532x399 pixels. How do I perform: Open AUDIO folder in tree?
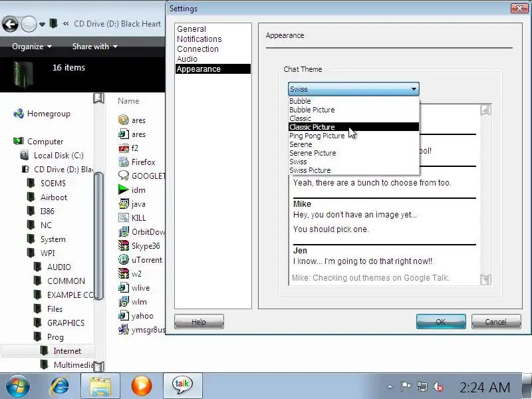tap(59, 267)
